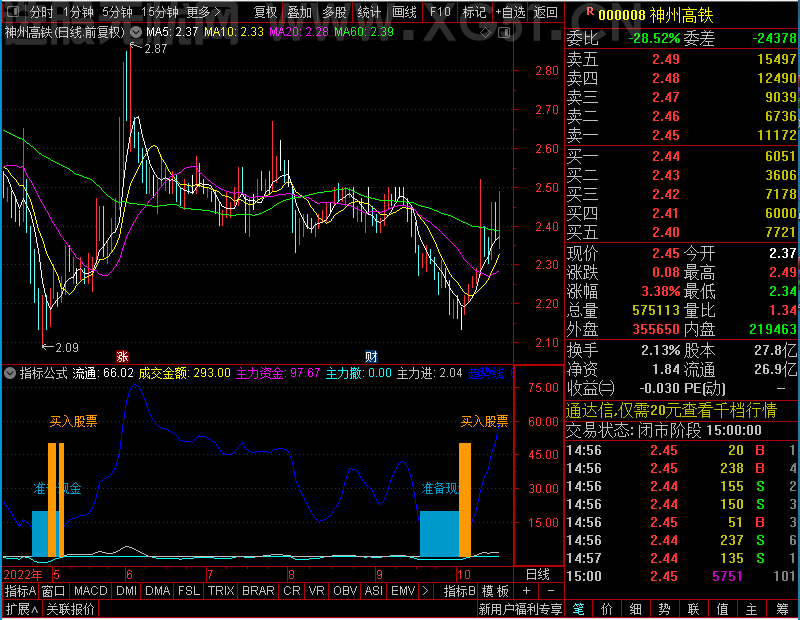Zoom out the chart with − button

click(x=551, y=591)
